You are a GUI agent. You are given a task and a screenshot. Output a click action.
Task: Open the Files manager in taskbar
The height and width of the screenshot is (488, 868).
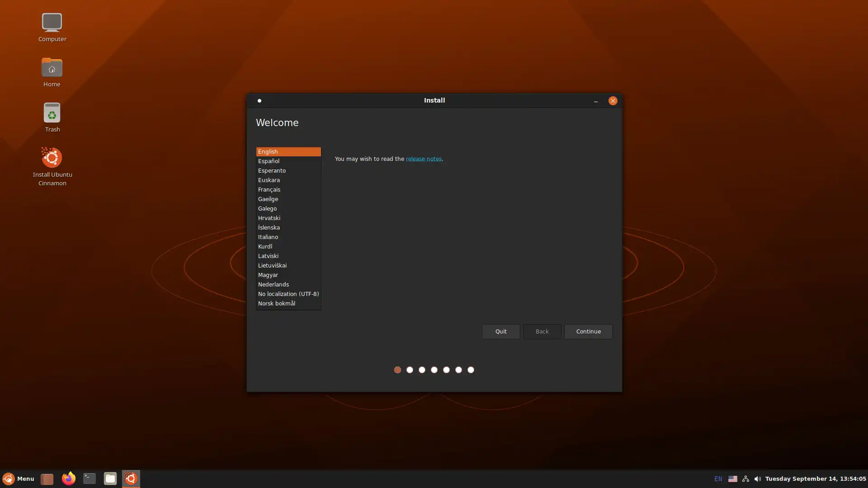point(110,479)
